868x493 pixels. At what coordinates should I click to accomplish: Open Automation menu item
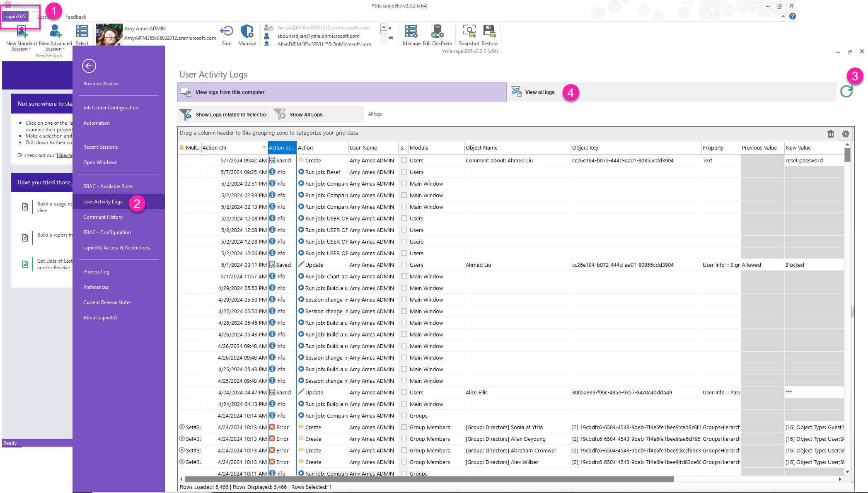point(97,123)
